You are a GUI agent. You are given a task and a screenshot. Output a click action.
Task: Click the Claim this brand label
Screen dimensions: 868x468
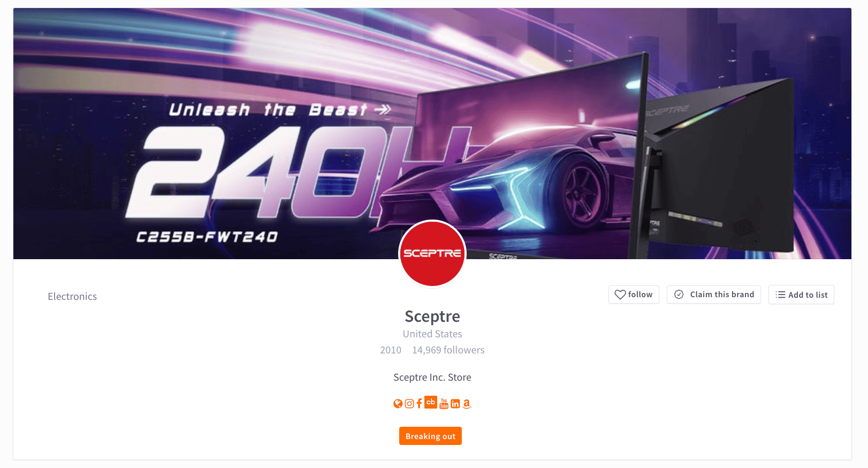click(722, 295)
